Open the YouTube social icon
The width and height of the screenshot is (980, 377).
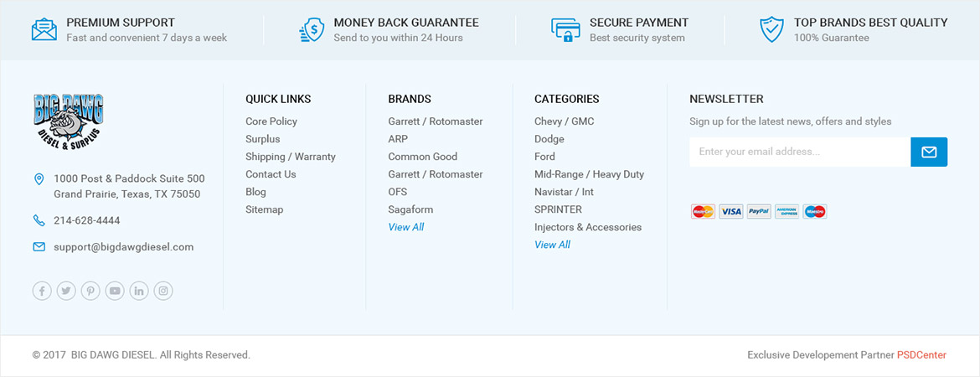pos(115,291)
